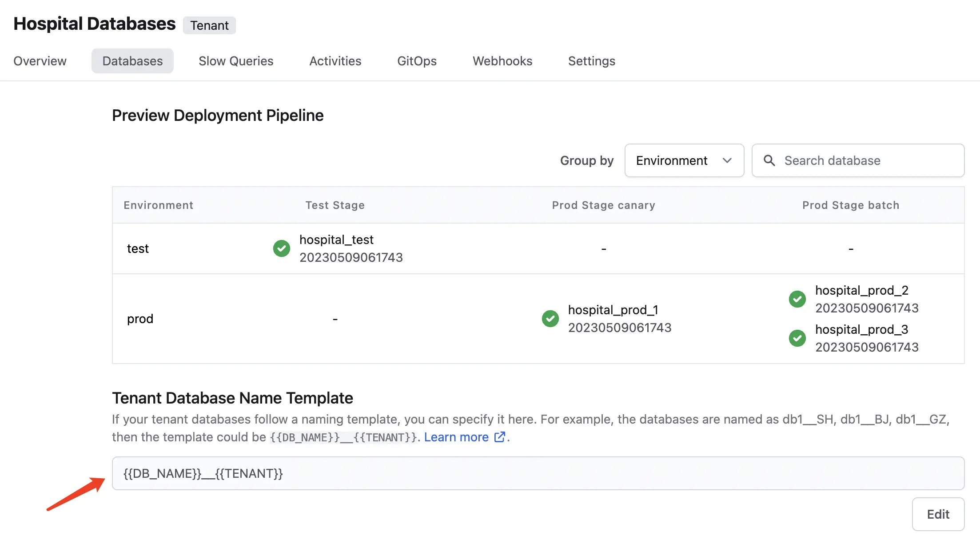Click the green check next to hospital_prod_3

[797, 338]
